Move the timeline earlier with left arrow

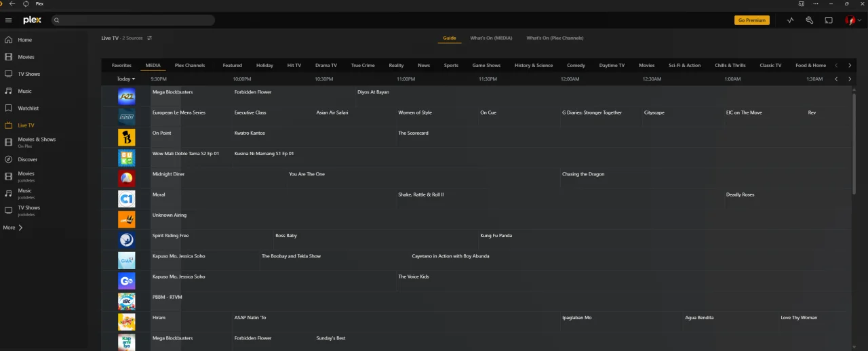click(x=836, y=79)
